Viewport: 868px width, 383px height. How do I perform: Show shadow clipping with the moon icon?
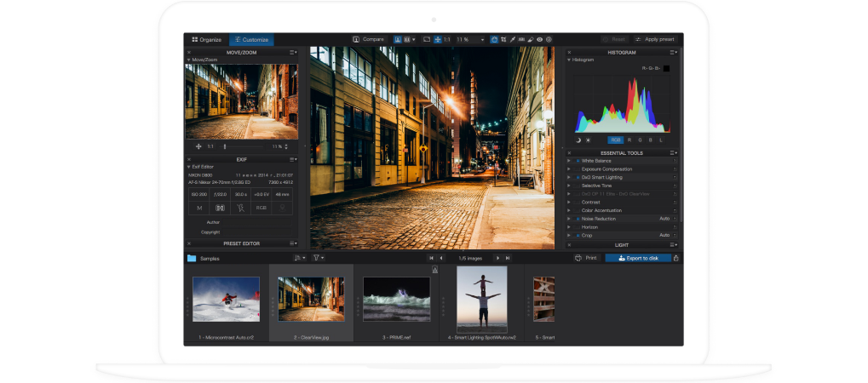(x=578, y=140)
